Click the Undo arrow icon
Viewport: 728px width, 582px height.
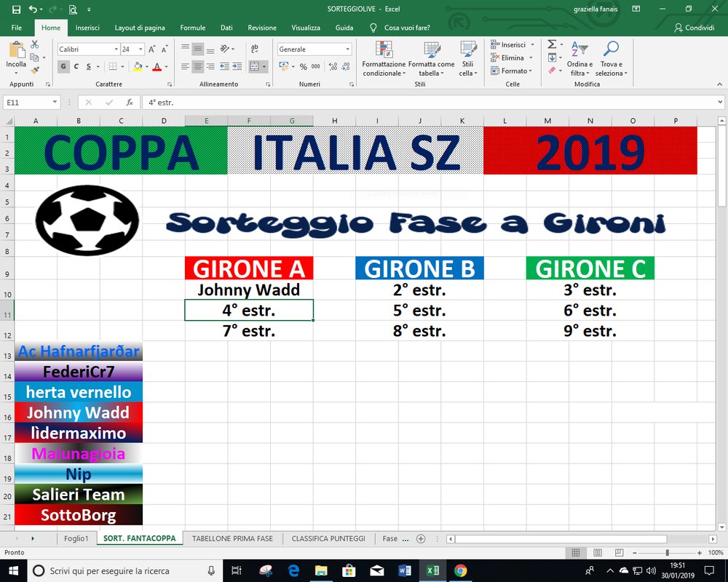coord(33,9)
